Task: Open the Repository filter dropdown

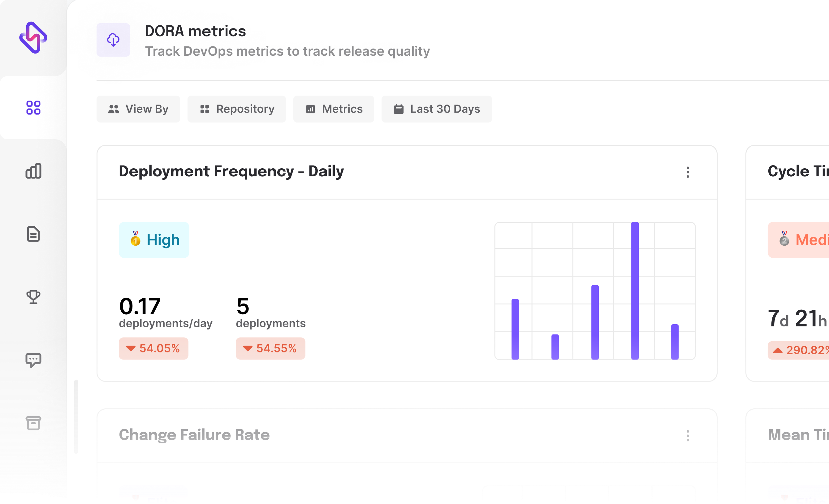Action: coord(236,108)
